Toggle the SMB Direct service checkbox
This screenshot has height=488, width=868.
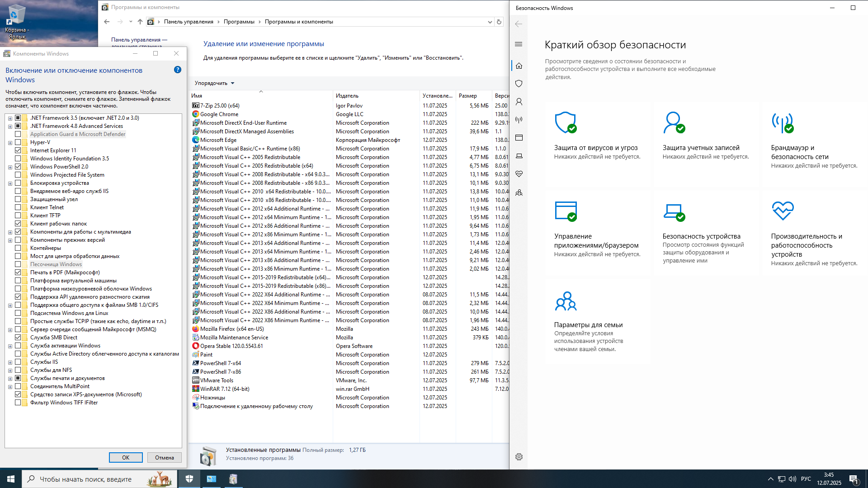tap(18, 338)
